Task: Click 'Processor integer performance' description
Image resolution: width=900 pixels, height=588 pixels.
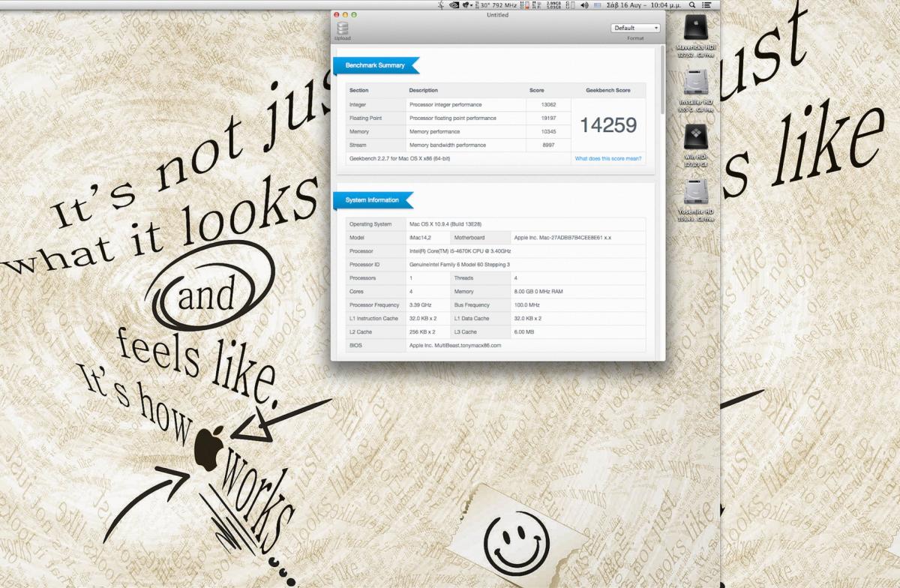Action: pyautogui.click(x=445, y=104)
